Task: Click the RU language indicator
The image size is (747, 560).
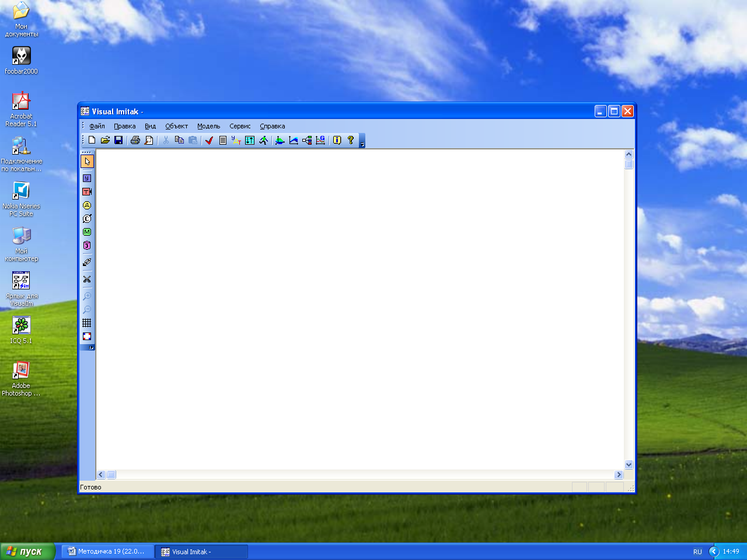Action: click(x=697, y=552)
